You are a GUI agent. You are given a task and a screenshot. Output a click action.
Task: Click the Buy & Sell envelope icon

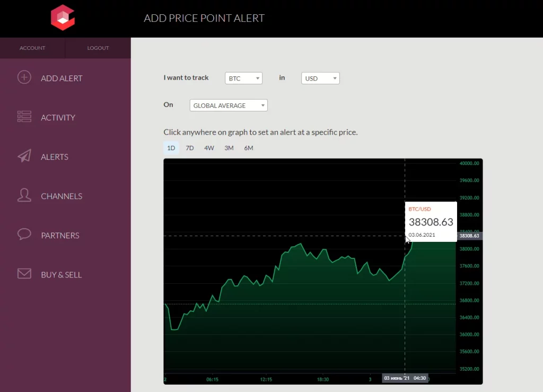pyautogui.click(x=24, y=274)
